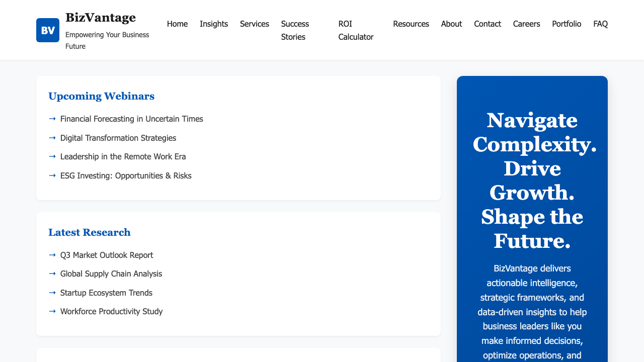Go to Careers
This screenshot has height=362, width=644.
tap(527, 24)
